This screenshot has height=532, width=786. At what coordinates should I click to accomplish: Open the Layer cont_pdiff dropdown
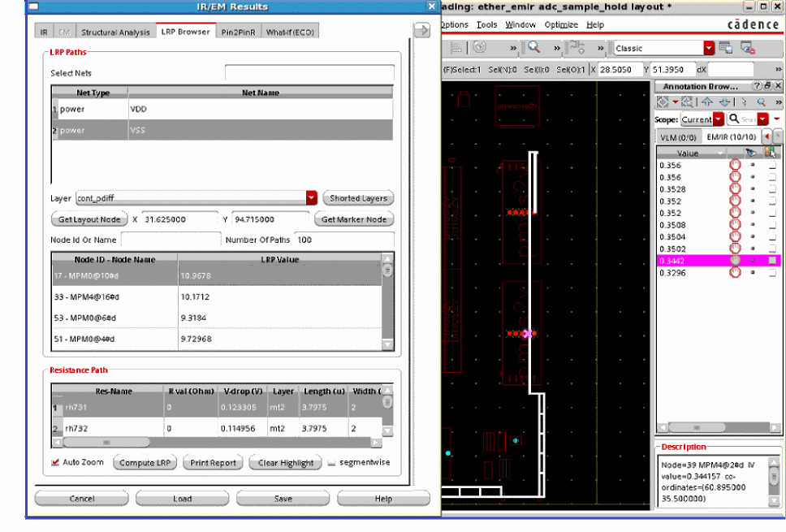[311, 198]
